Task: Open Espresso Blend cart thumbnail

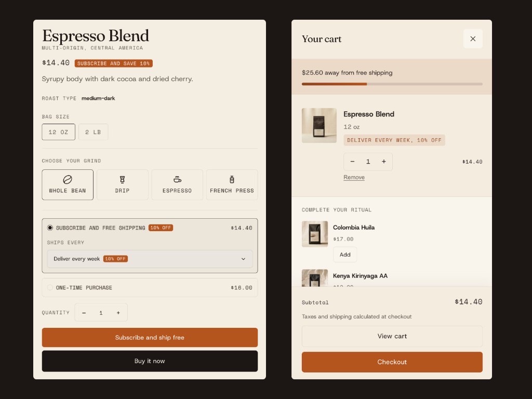Action: tap(319, 125)
